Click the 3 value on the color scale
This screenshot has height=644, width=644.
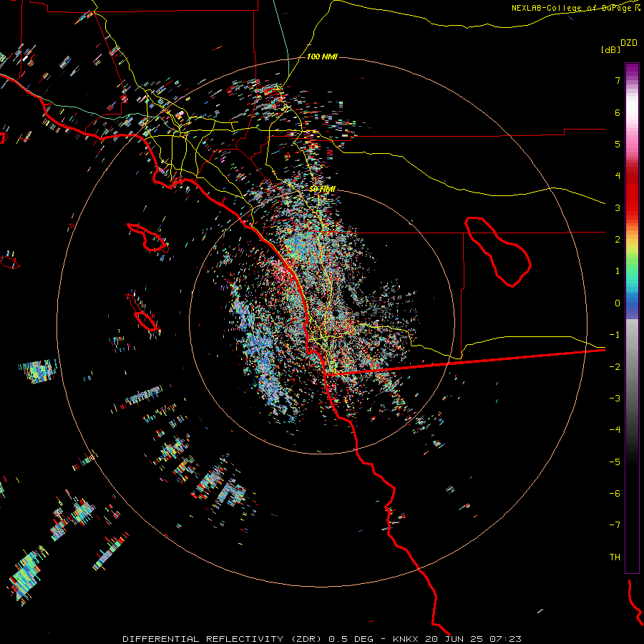pos(618,208)
